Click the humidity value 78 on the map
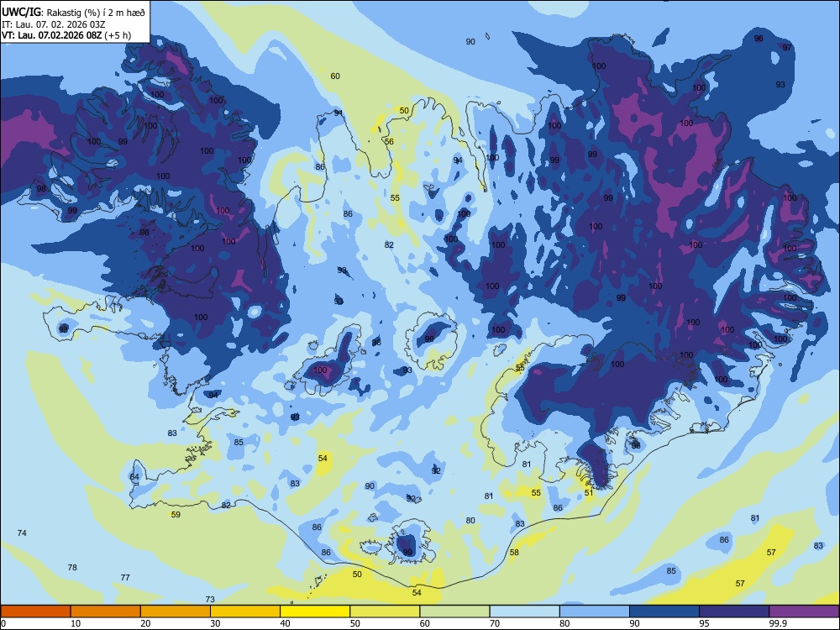 (72, 567)
